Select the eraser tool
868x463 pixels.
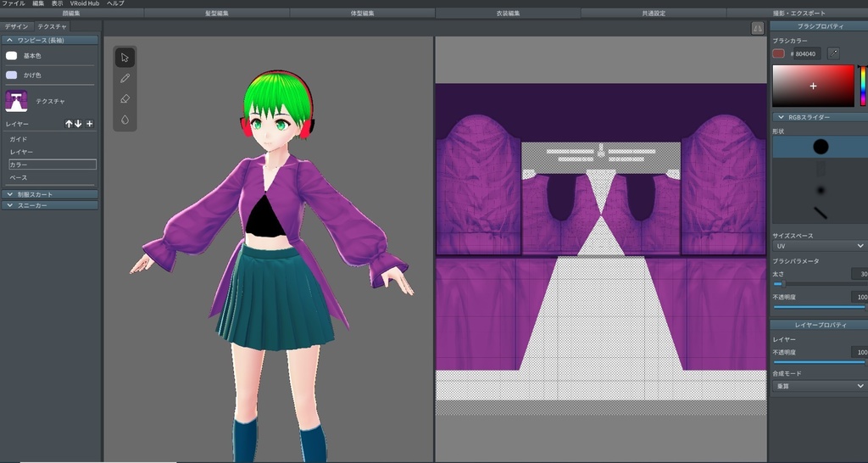click(125, 99)
